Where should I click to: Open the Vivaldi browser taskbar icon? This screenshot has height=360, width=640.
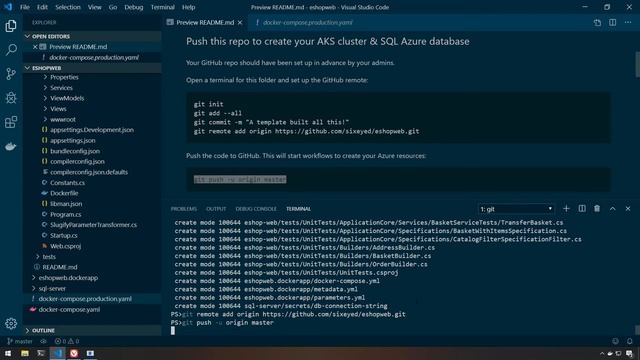tap(74, 353)
